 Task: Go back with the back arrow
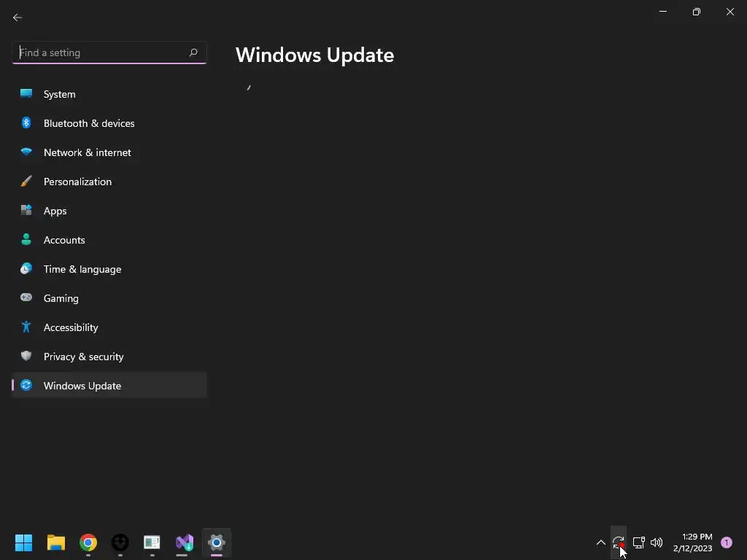pyautogui.click(x=18, y=17)
